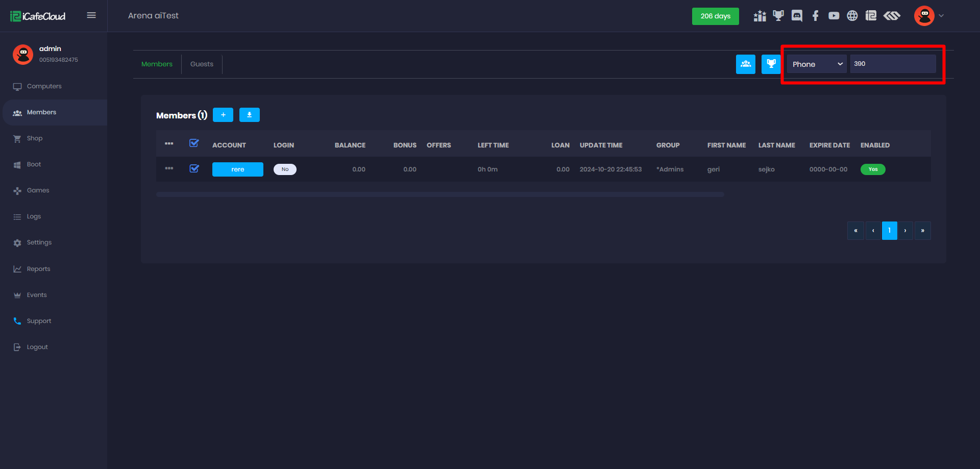This screenshot has height=469, width=980.
Task: Toggle the select-all checkbox in table header
Action: coord(194,143)
